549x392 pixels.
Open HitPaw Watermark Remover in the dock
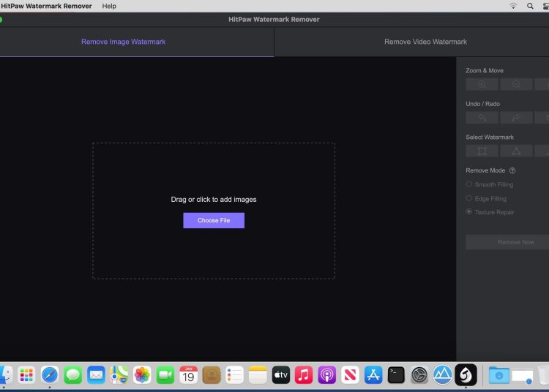(x=466, y=375)
